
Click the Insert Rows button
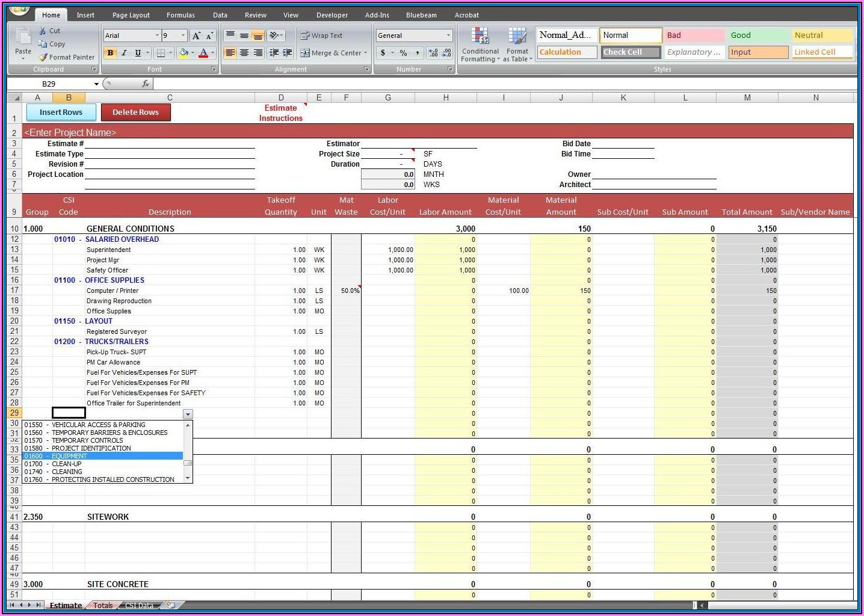pyautogui.click(x=60, y=112)
